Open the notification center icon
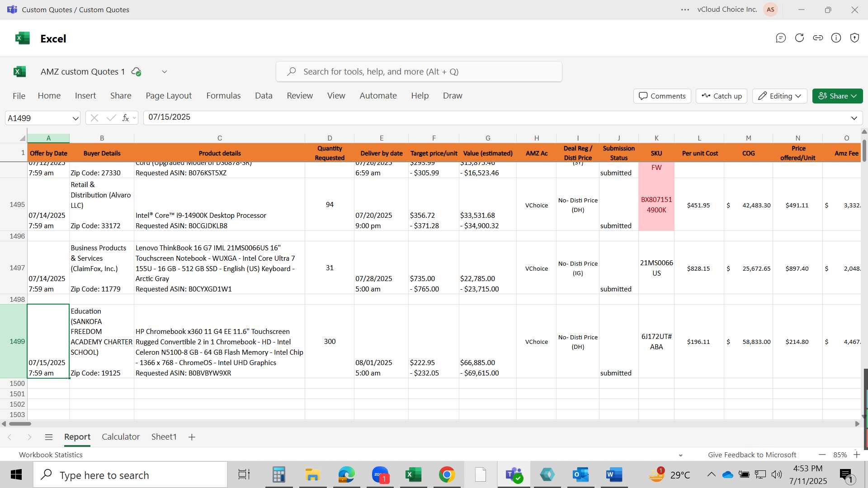Image resolution: width=868 pixels, height=488 pixels. 846,475
